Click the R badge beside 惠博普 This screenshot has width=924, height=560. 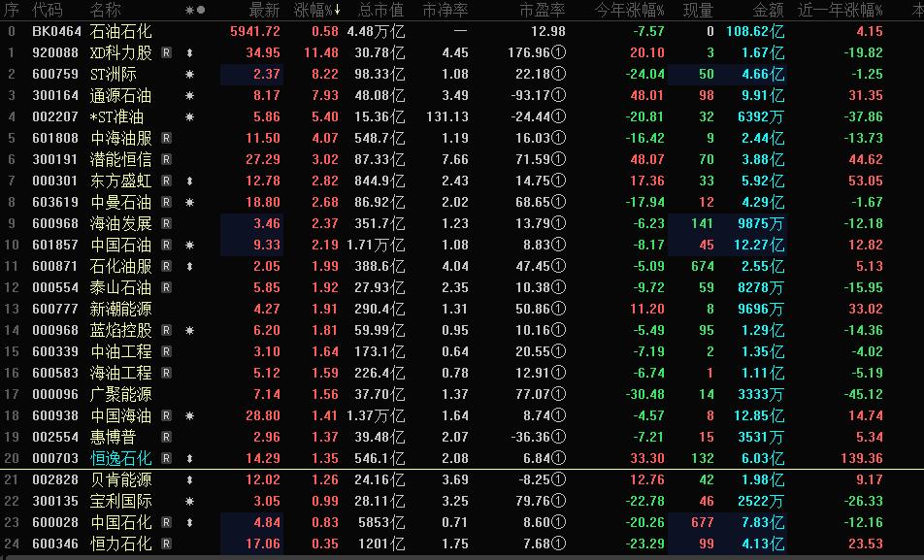[x=166, y=438]
